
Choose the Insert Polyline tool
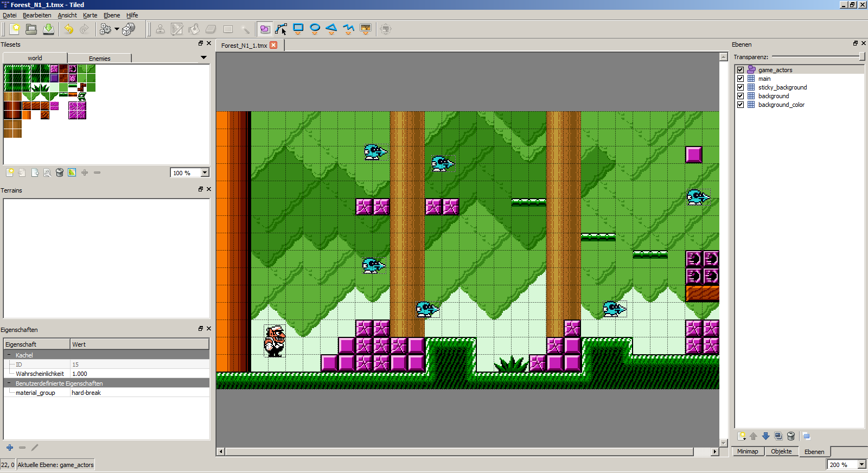348,29
